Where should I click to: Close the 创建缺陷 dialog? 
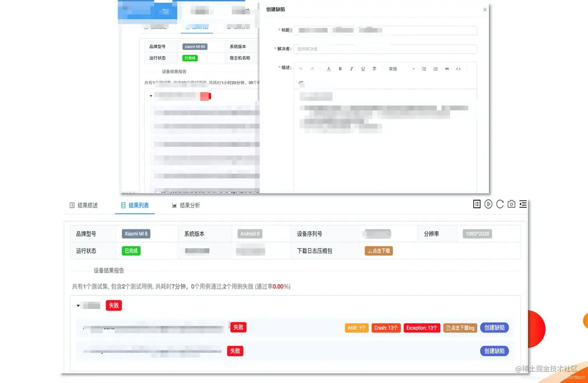[485, 10]
